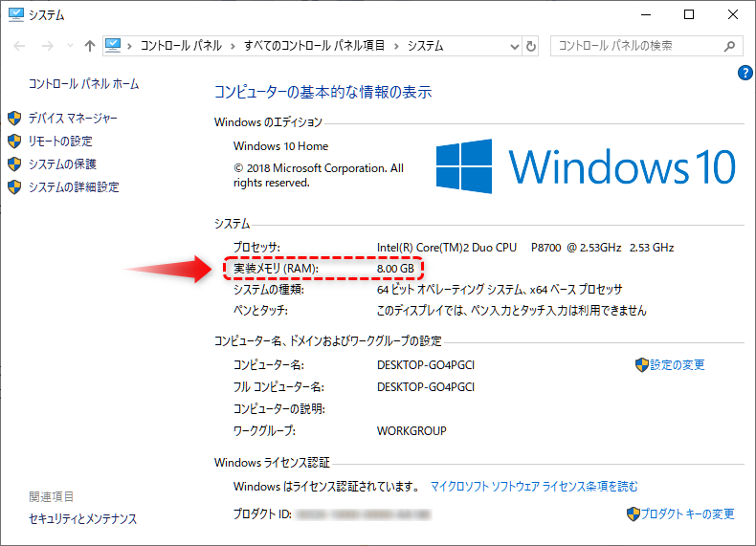Screen dimensions: 756x546
Task: Open システムの詳細設定 link
Action: (74, 187)
